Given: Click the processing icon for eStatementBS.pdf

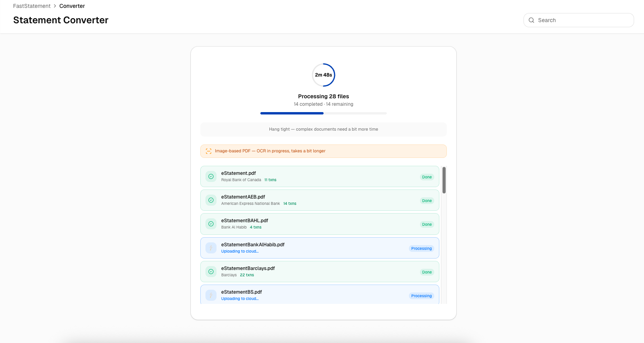Looking at the screenshot, I should pyautogui.click(x=211, y=295).
